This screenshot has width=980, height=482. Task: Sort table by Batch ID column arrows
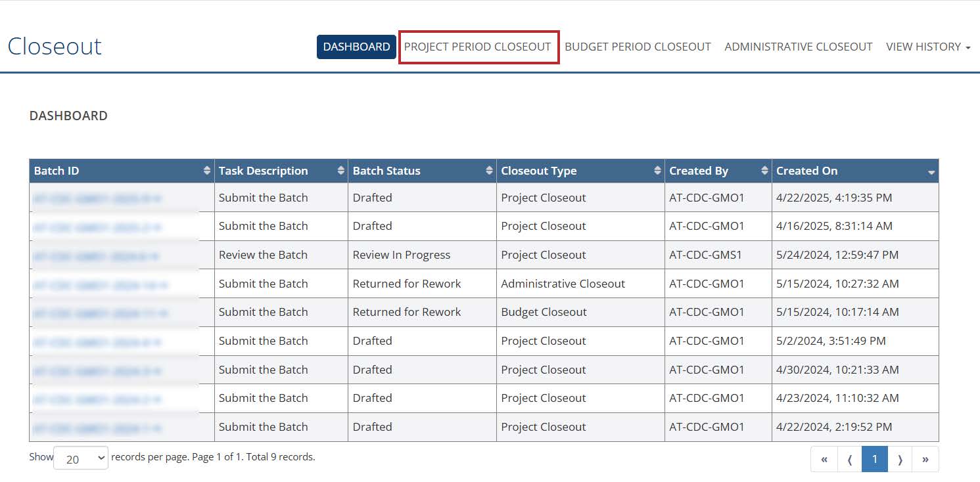207,171
